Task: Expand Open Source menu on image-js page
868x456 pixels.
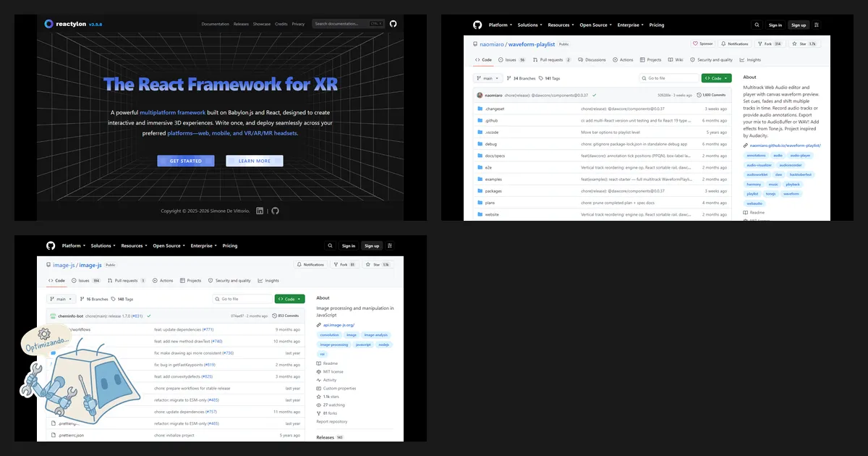Action: (169, 245)
